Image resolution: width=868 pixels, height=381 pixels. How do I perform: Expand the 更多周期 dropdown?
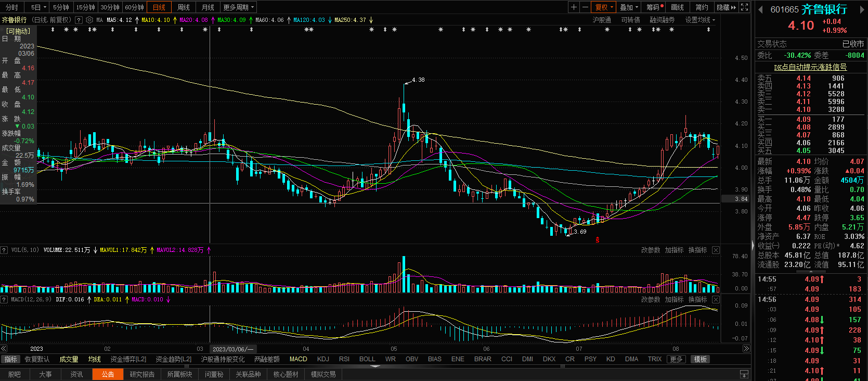[x=238, y=7]
